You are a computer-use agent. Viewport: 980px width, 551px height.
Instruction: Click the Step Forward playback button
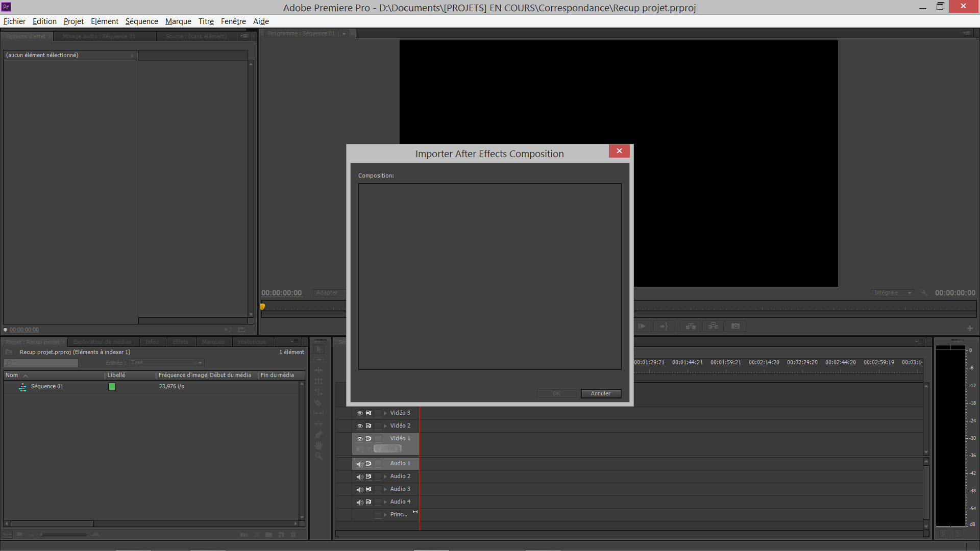(x=642, y=326)
